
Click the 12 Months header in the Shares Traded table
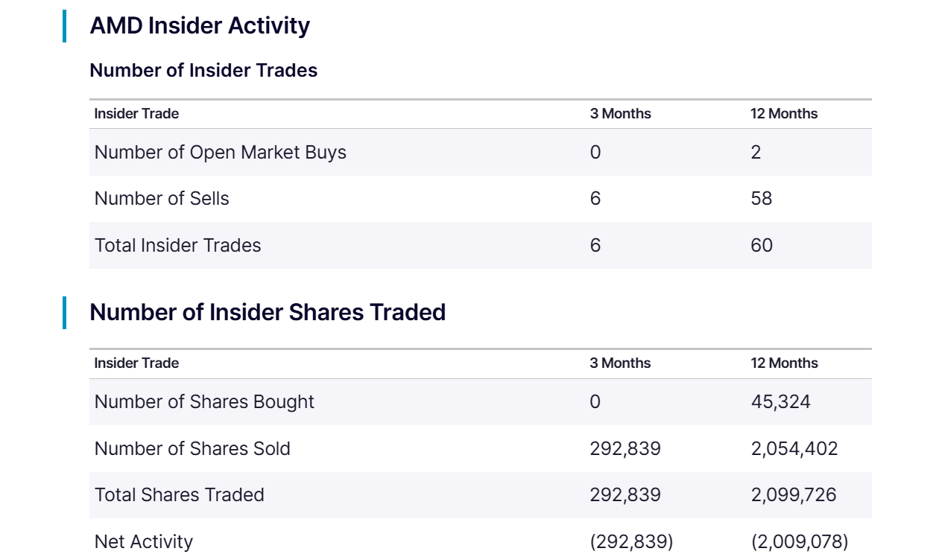(784, 363)
